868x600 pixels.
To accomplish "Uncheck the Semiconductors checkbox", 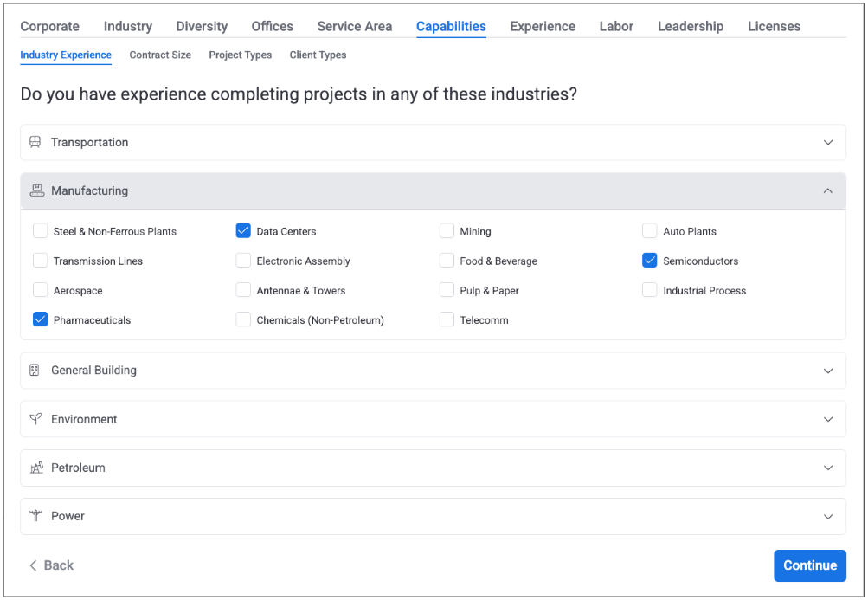I will [x=650, y=261].
